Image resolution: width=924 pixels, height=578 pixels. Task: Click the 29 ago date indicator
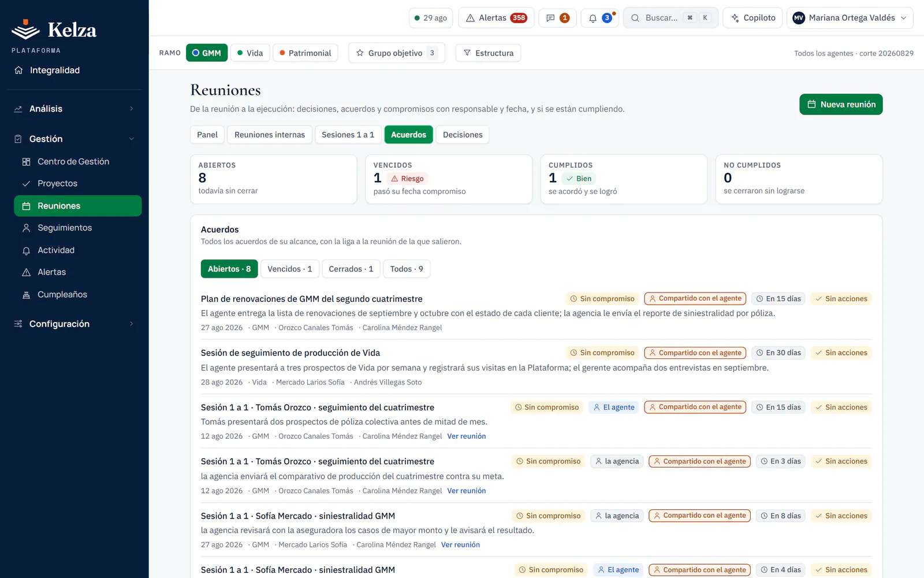431,18
